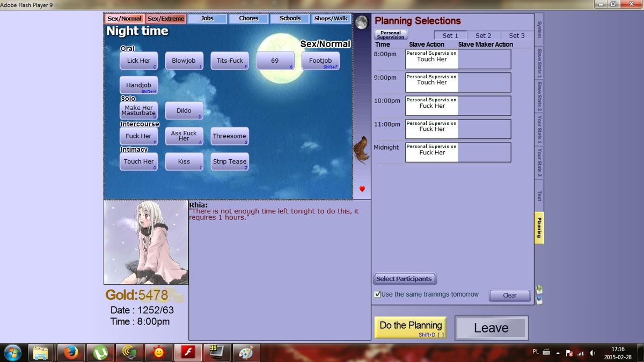Click the heart icon on the night screen edge

pos(361,189)
